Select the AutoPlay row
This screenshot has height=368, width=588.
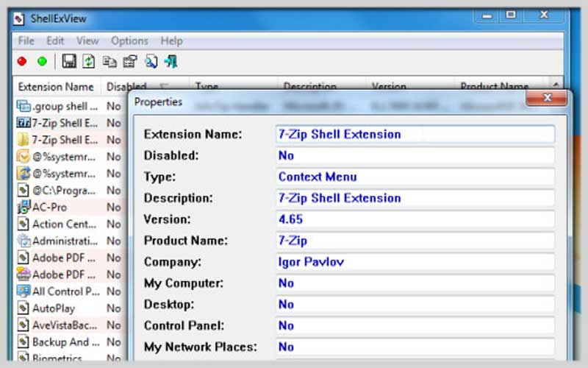(x=69, y=308)
